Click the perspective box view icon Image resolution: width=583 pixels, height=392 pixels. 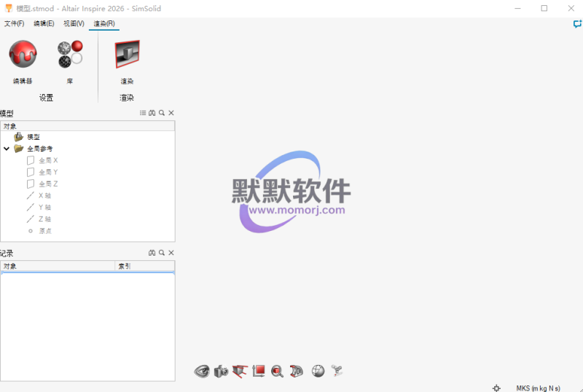[x=240, y=371]
